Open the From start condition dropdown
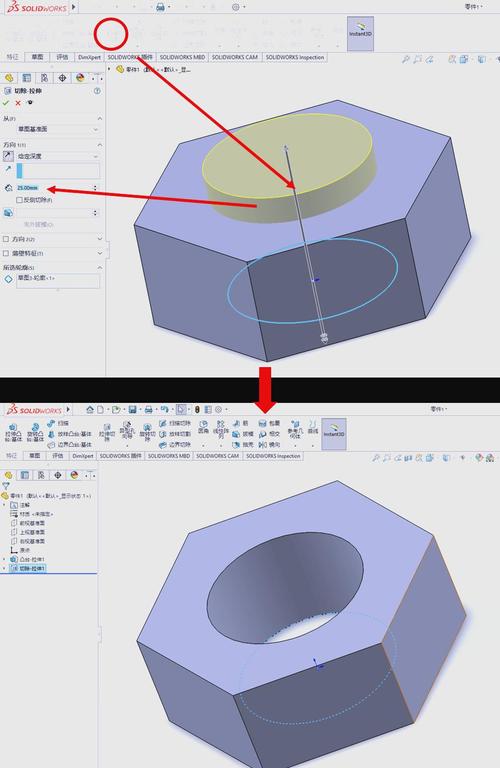 pyautogui.click(x=58, y=129)
